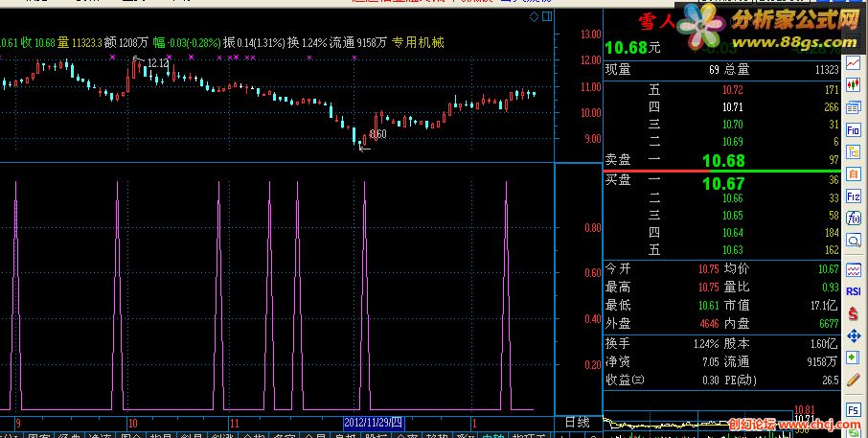This screenshot has width=868, height=438.
Task: Click sell-five volume 171
Action: [832, 90]
